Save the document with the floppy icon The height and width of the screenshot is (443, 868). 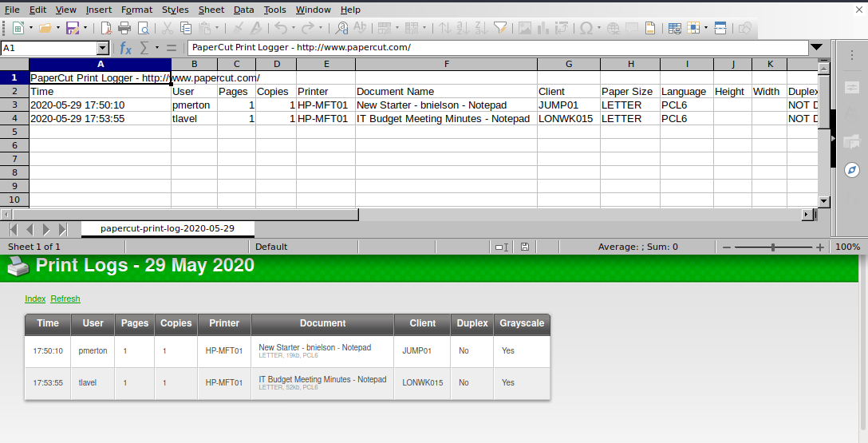coord(73,28)
